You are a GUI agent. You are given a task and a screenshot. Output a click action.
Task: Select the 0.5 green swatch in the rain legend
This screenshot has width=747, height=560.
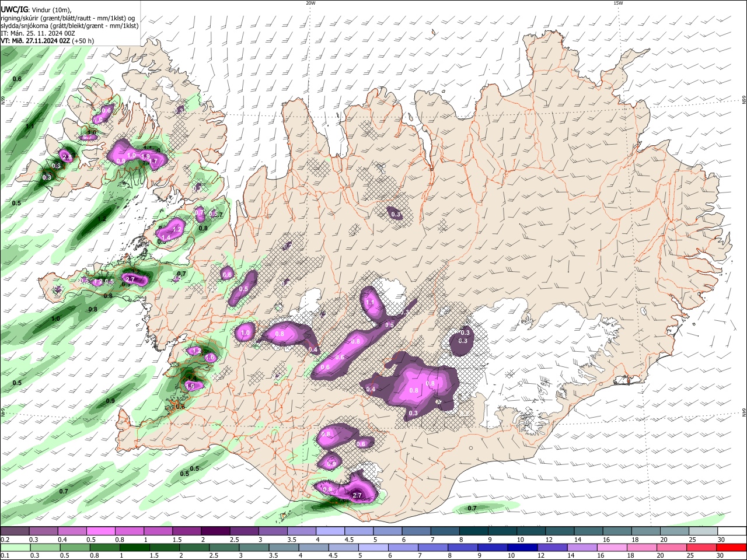(75, 547)
